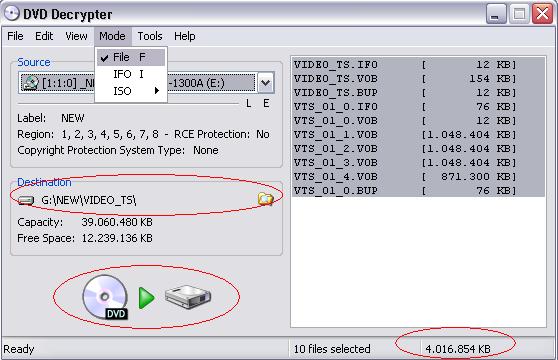The width and height of the screenshot is (558, 360).
Task: Click the E eject button under source
Action: point(266,104)
